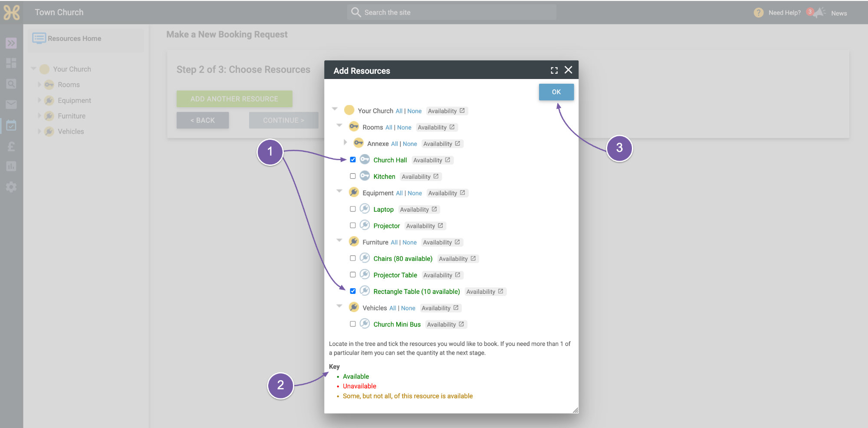Viewport: 868px width, 428px height.
Task: Click the Church Mini Bus resource icon
Action: [365, 324]
